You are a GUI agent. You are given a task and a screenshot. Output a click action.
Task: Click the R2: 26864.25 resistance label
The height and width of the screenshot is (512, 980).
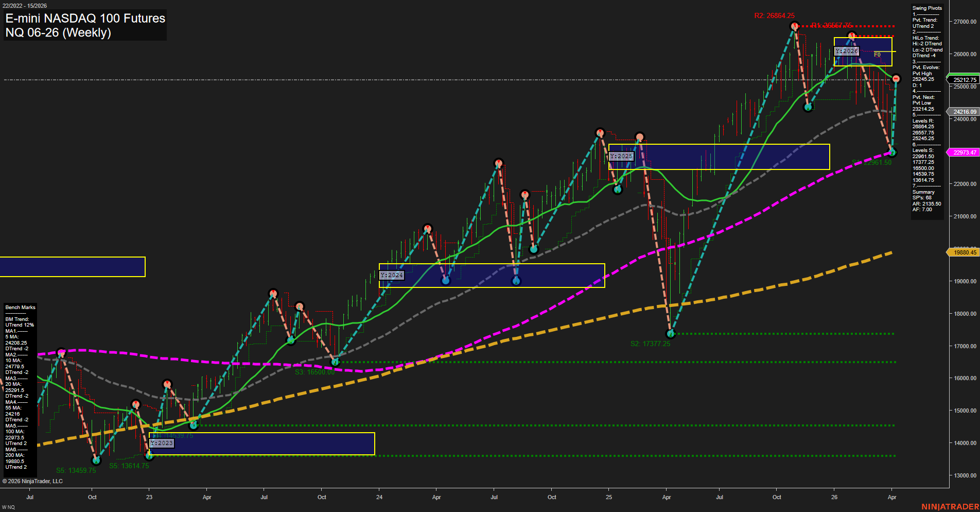point(776,15)
